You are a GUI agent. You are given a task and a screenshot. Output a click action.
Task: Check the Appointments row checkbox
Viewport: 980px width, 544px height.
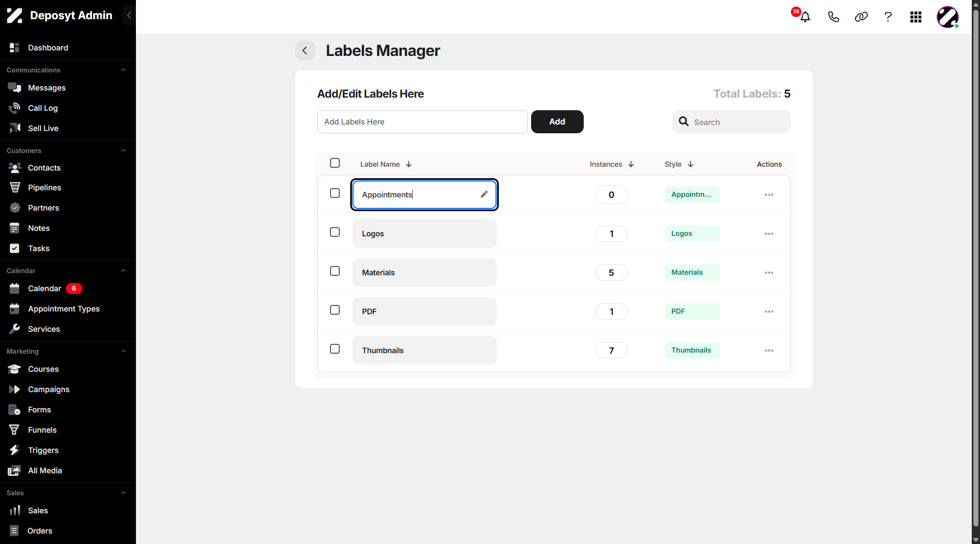coord(335,193)
